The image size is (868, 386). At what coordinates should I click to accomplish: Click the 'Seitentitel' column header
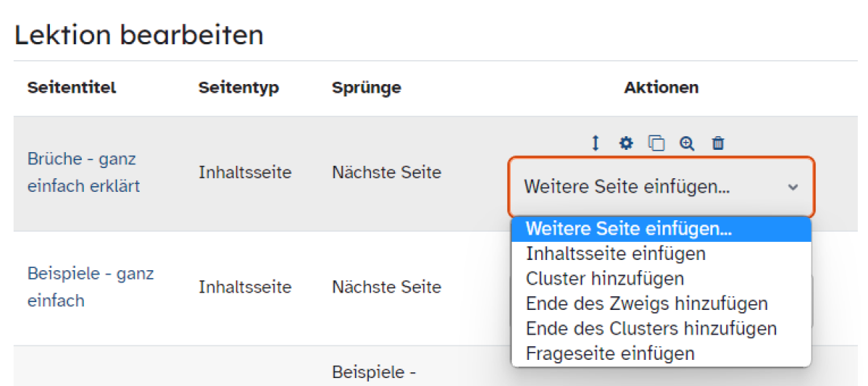click(x=72, y=88)
